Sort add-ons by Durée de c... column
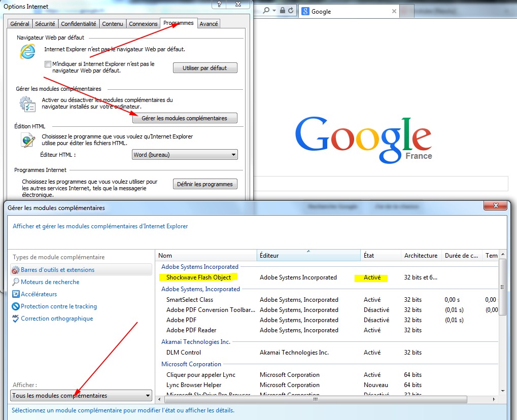This screenshot has width=517, height=420. point(462,256)
